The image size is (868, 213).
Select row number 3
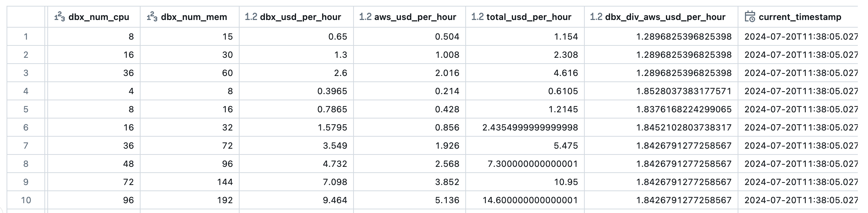tap(26, 73)
